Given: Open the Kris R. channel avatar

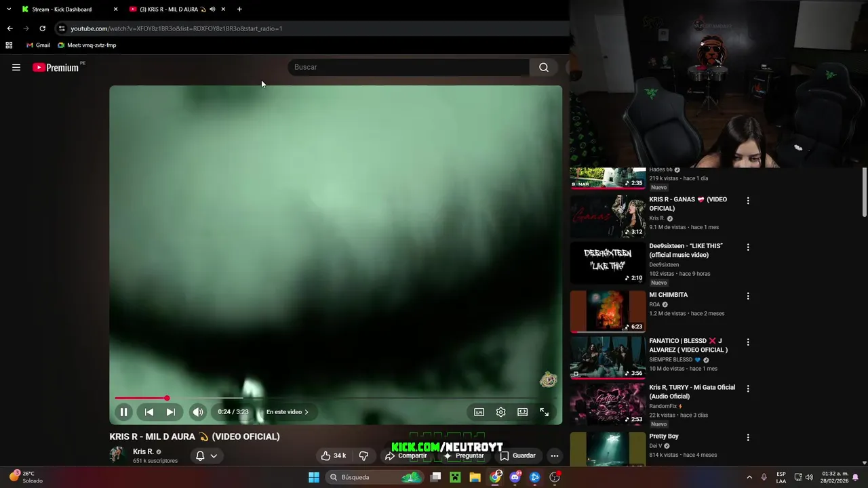Looking at the screenshot, I should pyautogui.click(x=118, y=455).
